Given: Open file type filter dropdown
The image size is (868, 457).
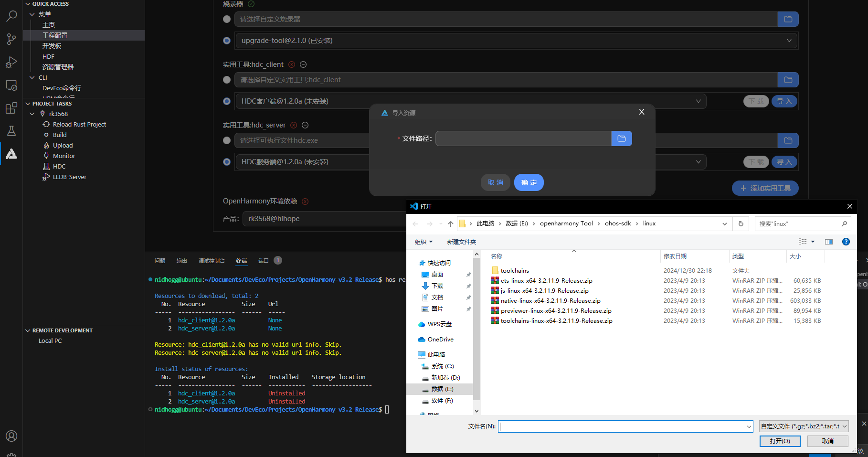Looking at the screenshot, I should [x=804, y=426].
